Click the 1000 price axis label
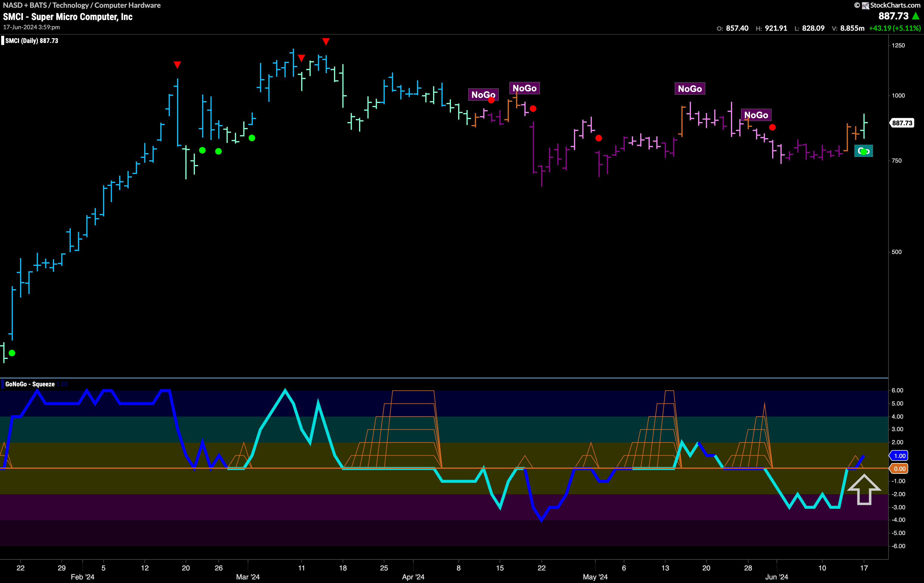This screenshot has height=583, width=924. click(x=898, y=95)
